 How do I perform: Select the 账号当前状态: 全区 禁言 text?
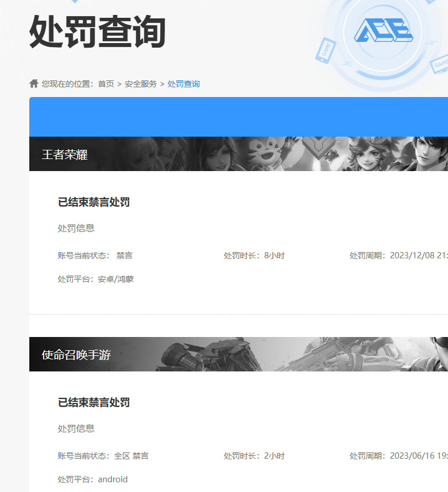[x=103, y=456]
